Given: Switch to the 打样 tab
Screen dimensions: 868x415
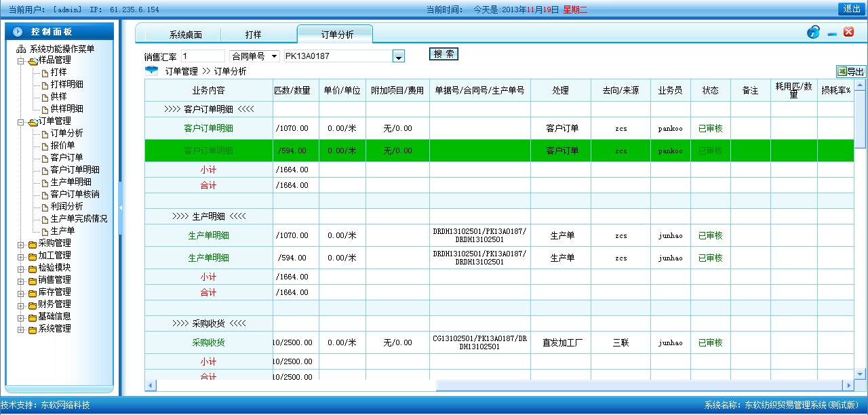Looking at the screenshot, I should click(253, 35).
